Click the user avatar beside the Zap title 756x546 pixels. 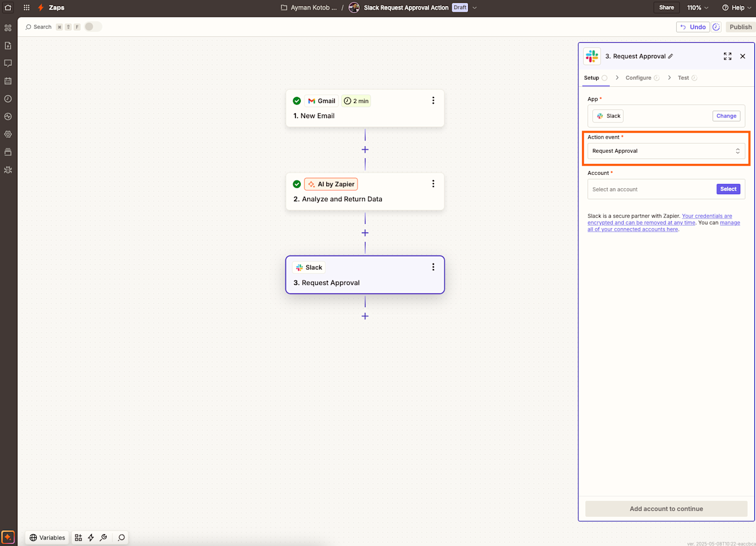tap(354, 8)
